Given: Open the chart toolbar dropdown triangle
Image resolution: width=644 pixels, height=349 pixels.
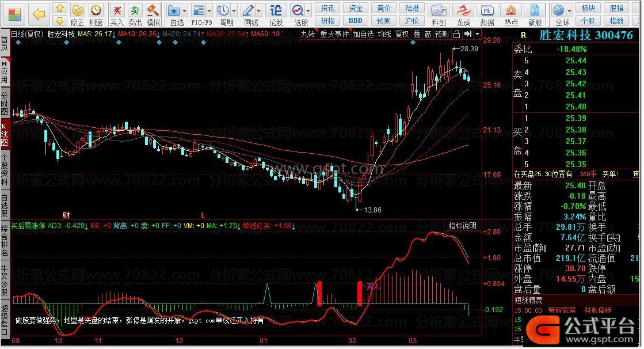Looking at the screenshot, I should [x=477, y=34].
